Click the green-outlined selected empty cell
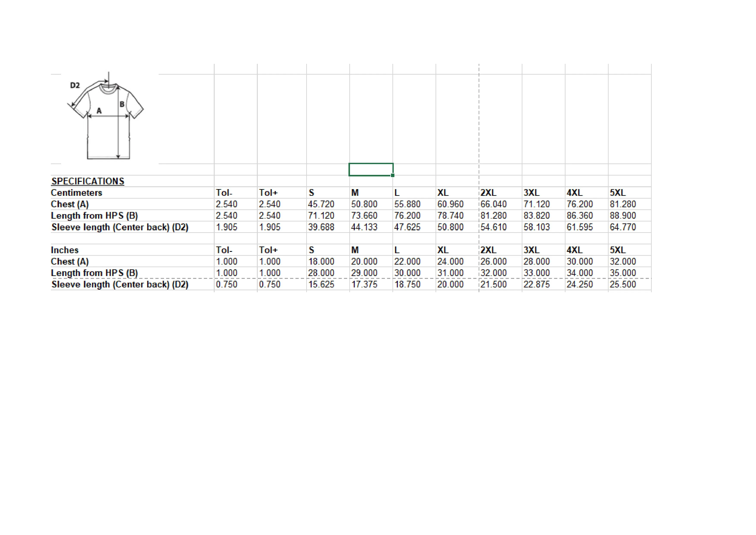Image resolution: width=756 pixels, height=535 pixels. click(x=371, y=170)
